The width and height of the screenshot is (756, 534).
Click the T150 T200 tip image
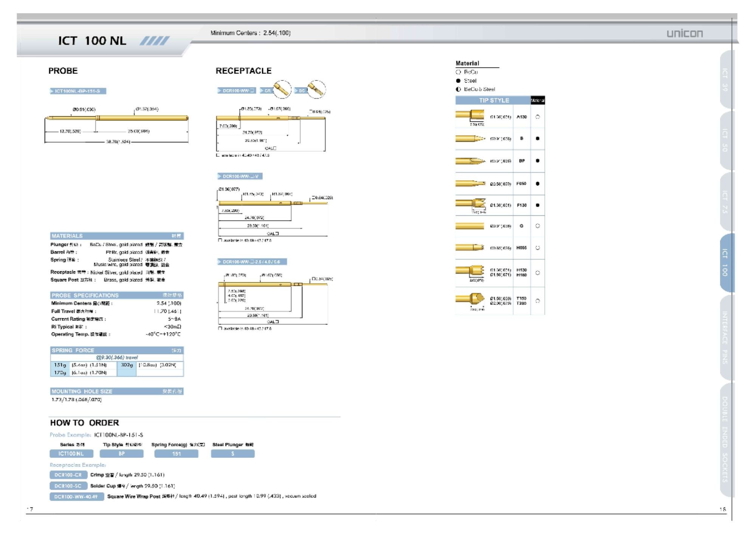(471, 299)
